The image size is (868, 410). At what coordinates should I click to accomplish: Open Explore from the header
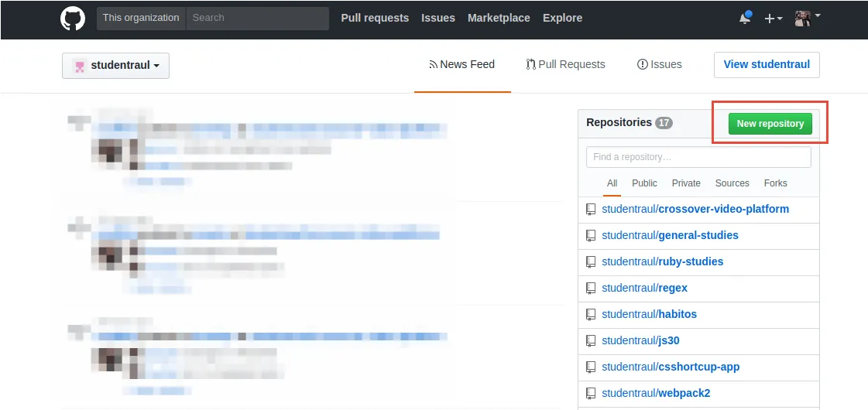click(562, 18)
